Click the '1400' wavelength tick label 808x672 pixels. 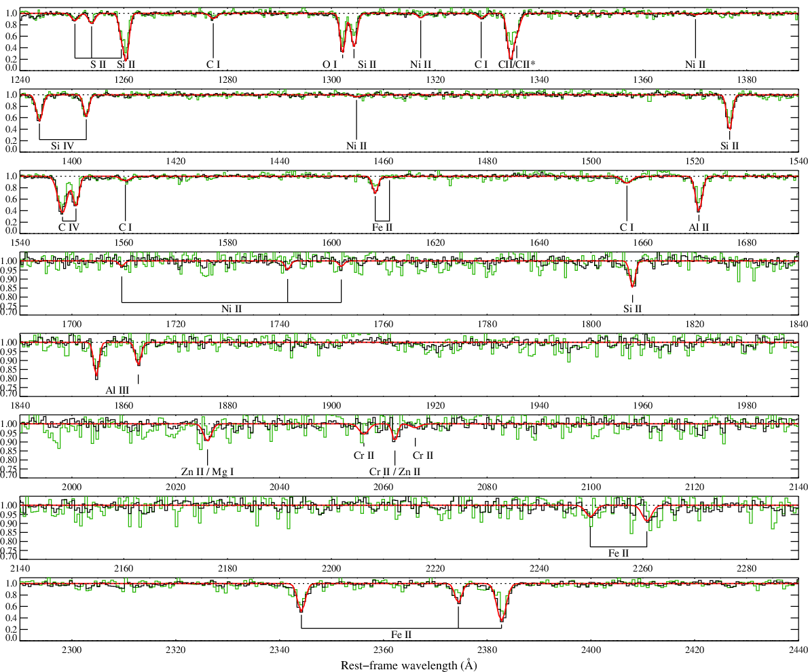[71, 162]
